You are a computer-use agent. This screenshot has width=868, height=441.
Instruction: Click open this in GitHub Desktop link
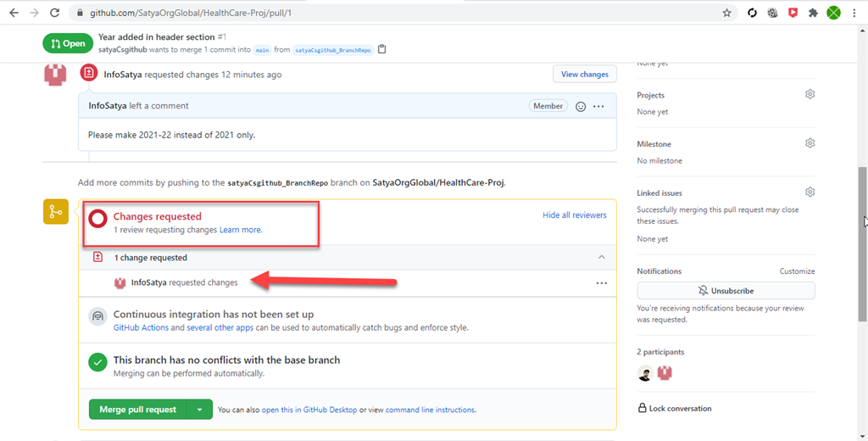(x=309, y=410)
